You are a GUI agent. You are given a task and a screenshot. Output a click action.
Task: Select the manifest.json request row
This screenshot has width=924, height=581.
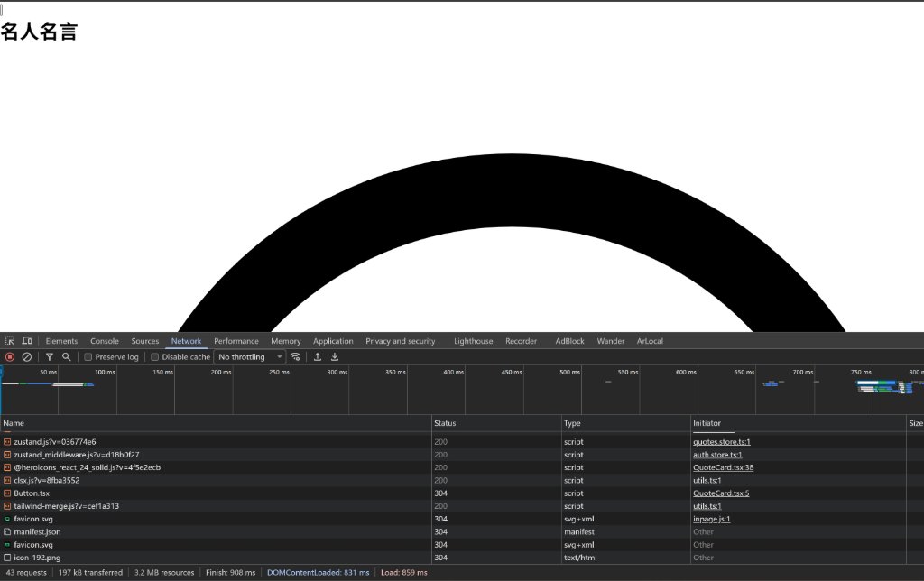click(38, 532)
